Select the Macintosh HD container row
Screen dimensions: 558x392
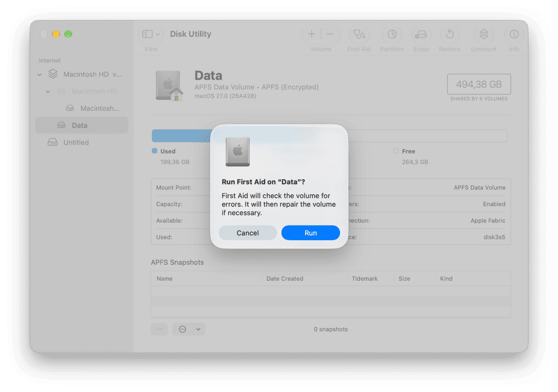(82, 74)
